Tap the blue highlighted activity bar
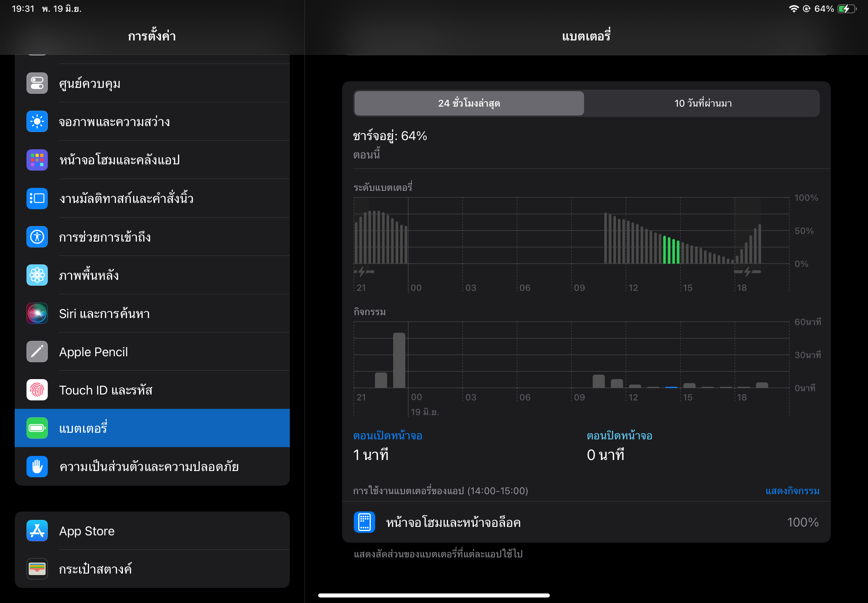The height and width of the screenshot is (603, 868). coord(671,387)
